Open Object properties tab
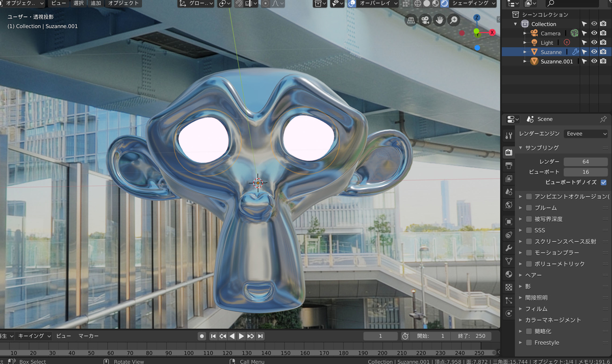 [x=508, y=222]
